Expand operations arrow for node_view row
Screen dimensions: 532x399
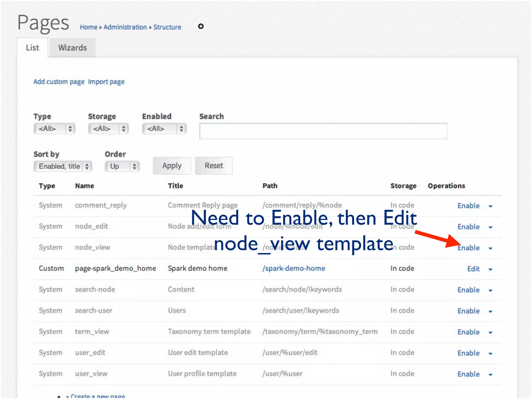tap(490, 248)
